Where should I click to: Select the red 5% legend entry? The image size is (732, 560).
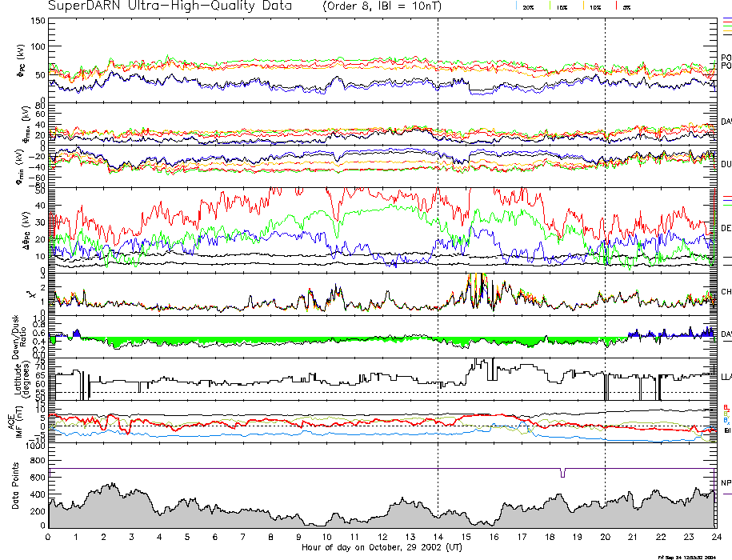625,6
